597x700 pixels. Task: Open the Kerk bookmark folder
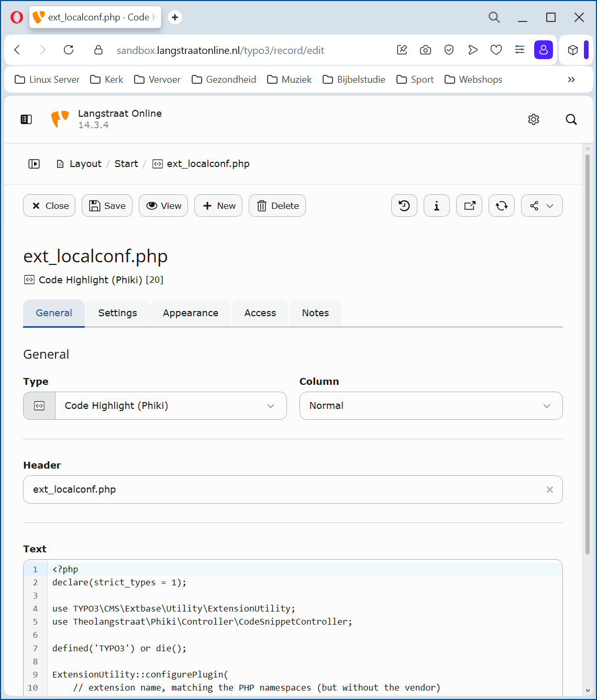click(x=107, y=80)
